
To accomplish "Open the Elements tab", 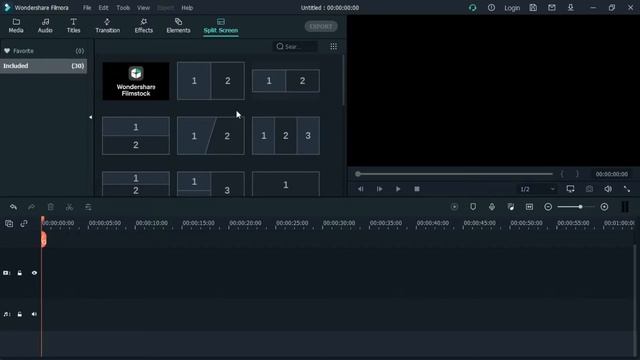I will [178, 26].
